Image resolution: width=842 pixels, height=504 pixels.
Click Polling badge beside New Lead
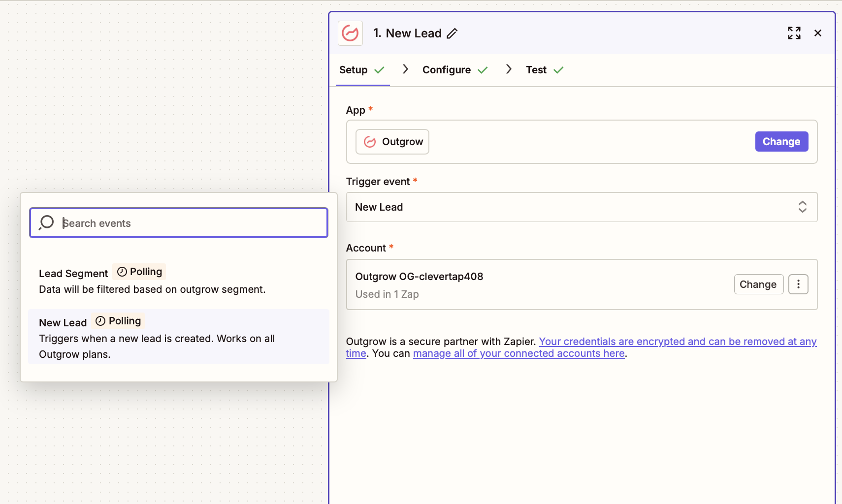coord(118,321)
